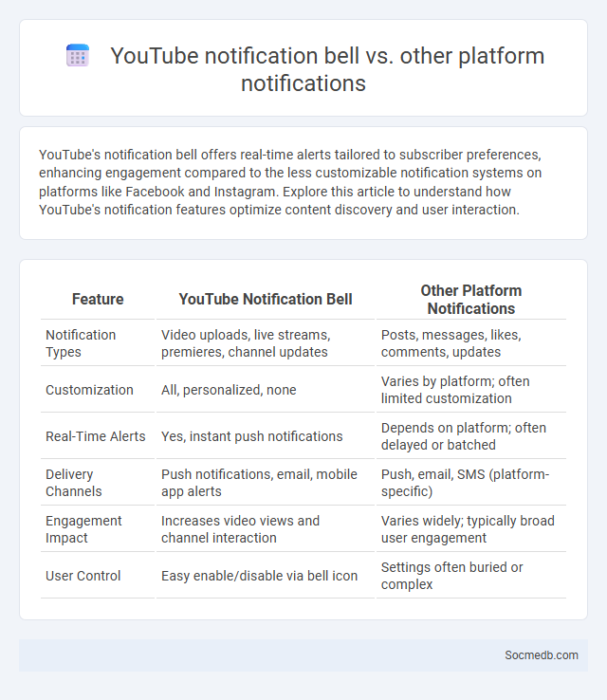Select the 'Feature' column header
Viewport: 607px width, 700px height.
pyautogui.click(x=98, y=299)
